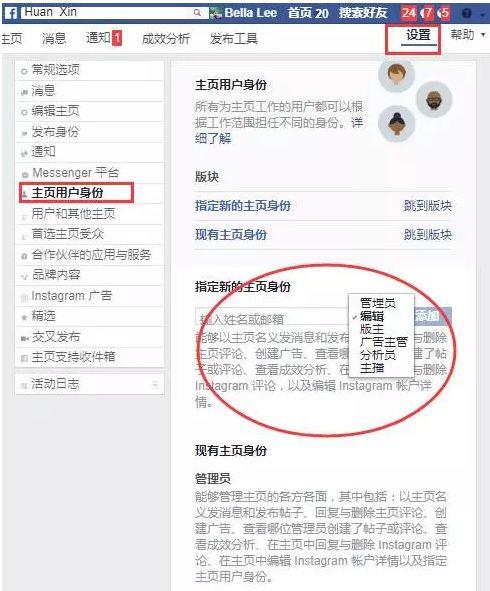Image resolution: width=490 pixels, height=591 pixels.
Task: Select 管理员 role in dropdown list
Action: tap(377, 303)
